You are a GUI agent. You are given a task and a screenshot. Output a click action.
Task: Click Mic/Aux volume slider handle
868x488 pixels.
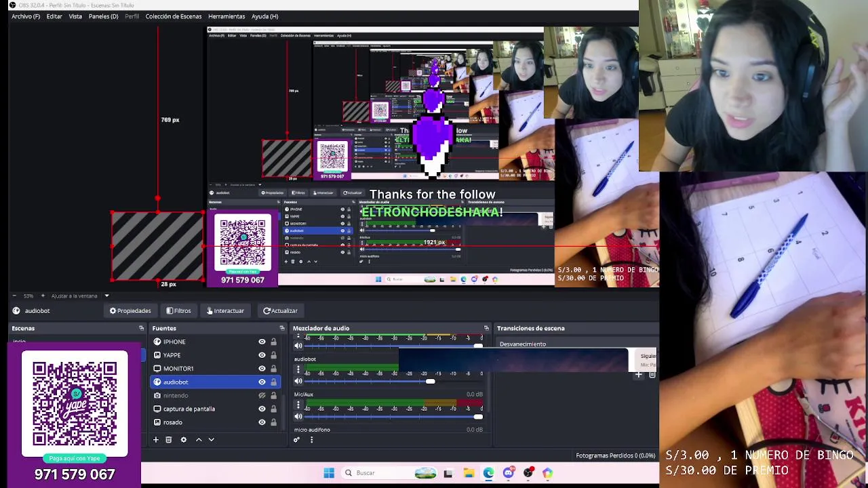coord(478,416)
